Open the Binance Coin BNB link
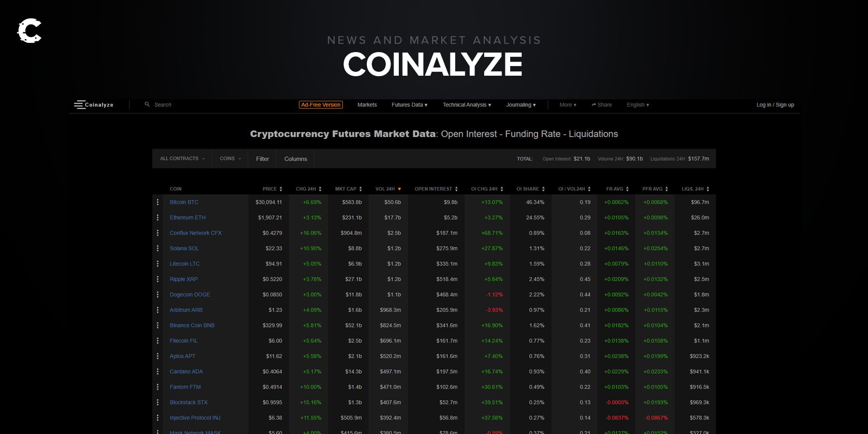 coord(192,325)
